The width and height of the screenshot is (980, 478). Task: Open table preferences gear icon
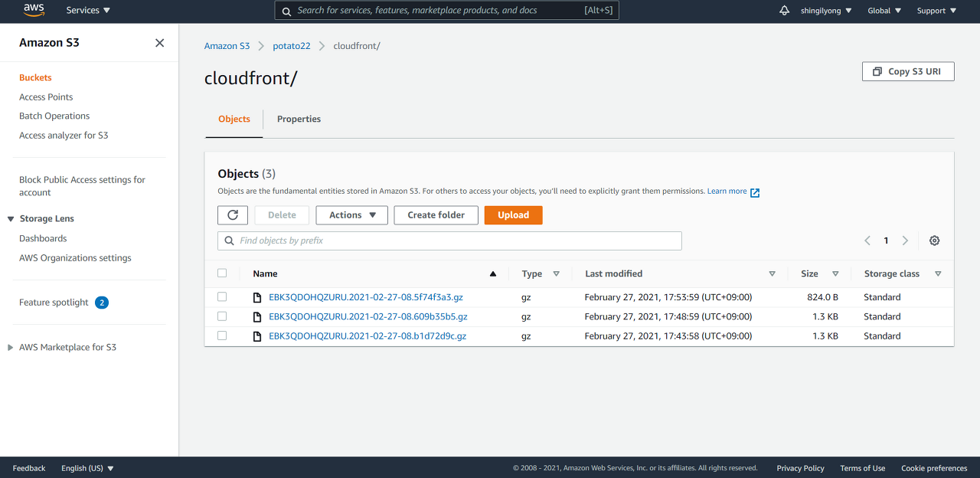[934, 241]
